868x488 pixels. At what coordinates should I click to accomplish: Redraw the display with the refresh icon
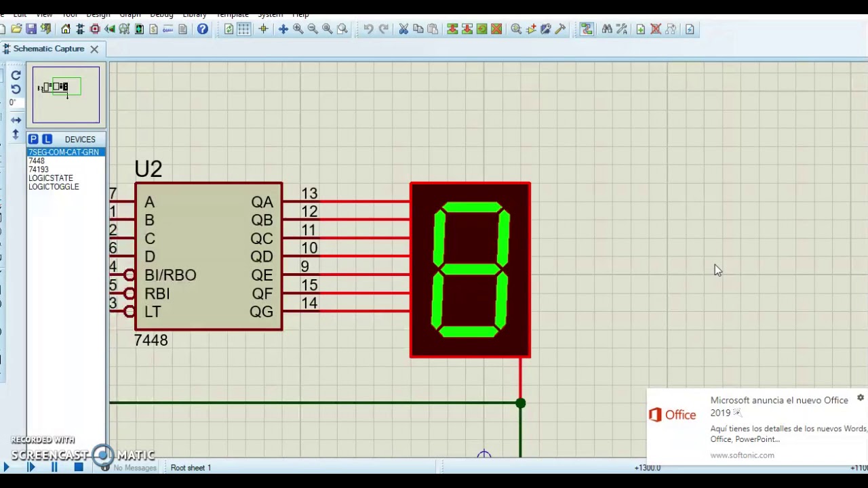click(229, 29)
